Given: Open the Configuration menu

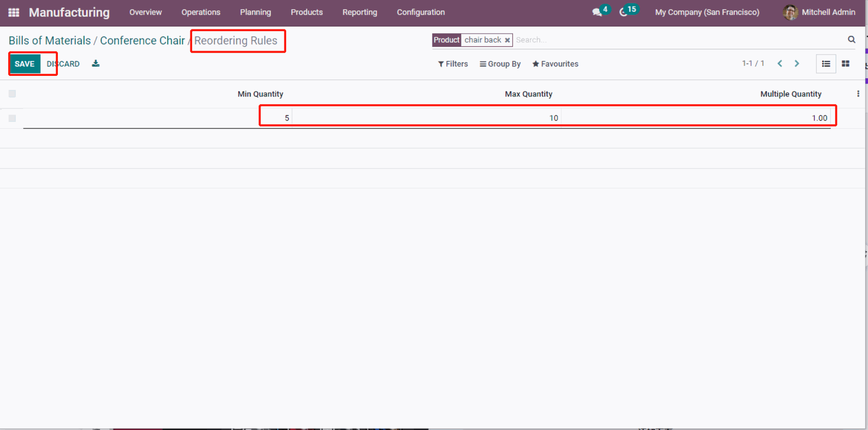Looking at the screenshot, I should tap(420, 12).
